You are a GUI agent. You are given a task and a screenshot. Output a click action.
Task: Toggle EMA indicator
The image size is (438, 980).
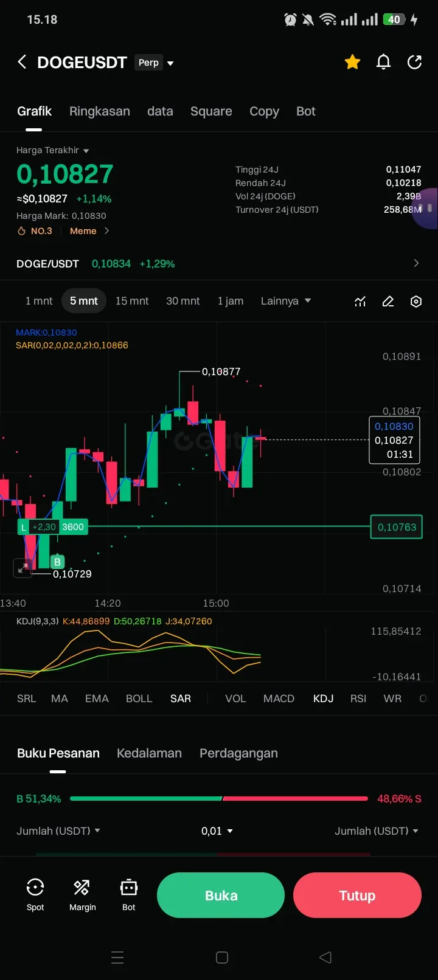97,699
